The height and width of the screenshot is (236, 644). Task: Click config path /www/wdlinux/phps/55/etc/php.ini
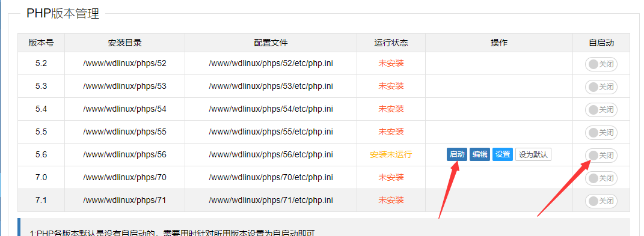(271, 132)
